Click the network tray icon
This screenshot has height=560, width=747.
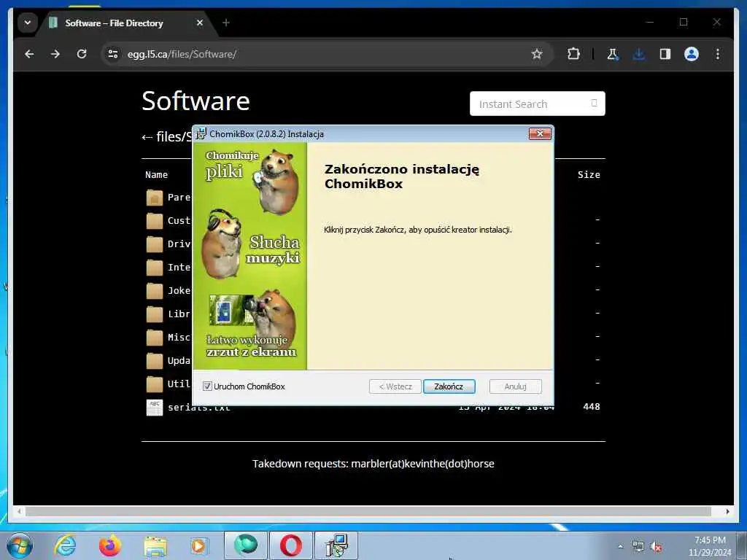click(x=638, y=547)
